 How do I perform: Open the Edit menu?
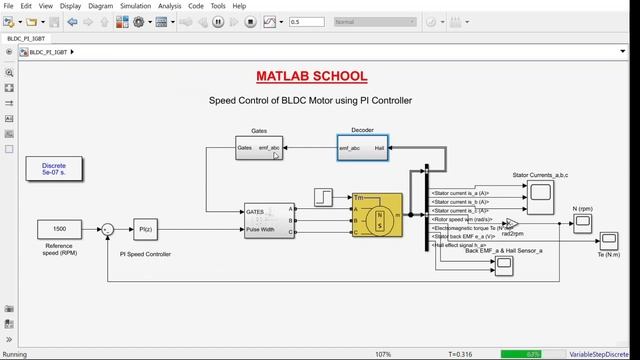pyautogui.click(x=26, y=6)
